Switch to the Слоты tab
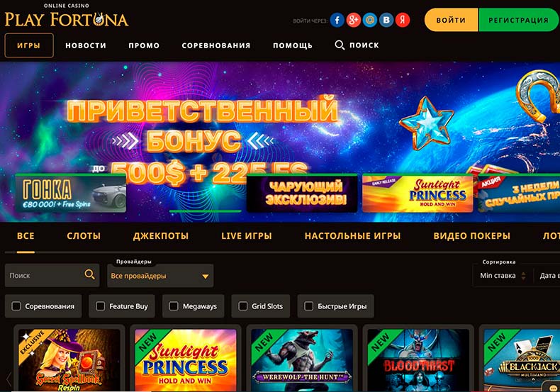 tap(84, 236)
